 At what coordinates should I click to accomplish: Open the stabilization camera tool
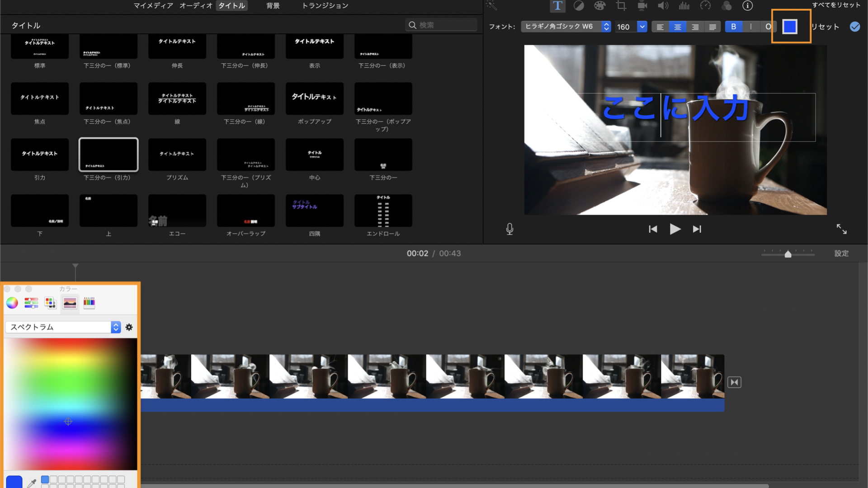coord(642,6)
